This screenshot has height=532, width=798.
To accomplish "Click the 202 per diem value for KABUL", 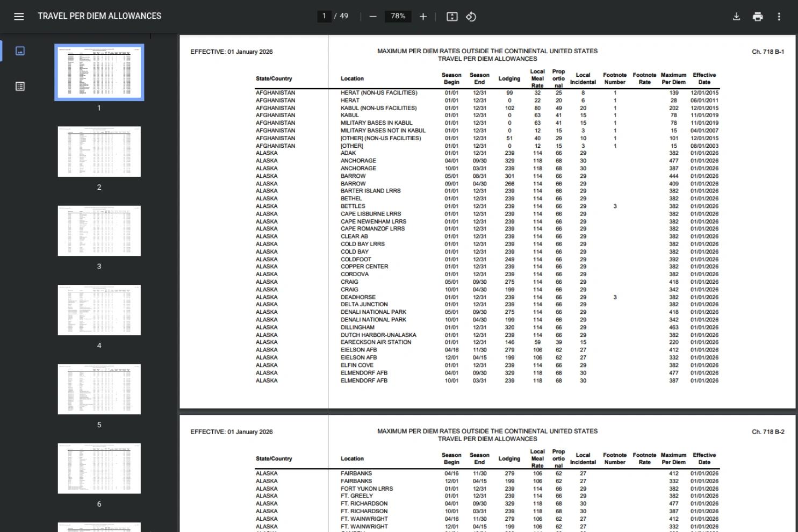I will [x=674, y=108].
